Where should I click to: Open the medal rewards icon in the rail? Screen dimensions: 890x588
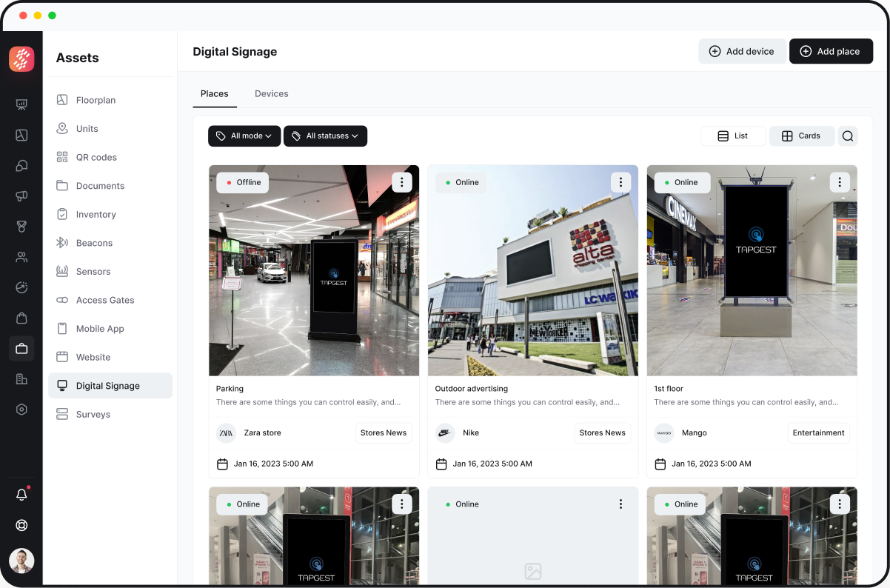coord(21,227)
